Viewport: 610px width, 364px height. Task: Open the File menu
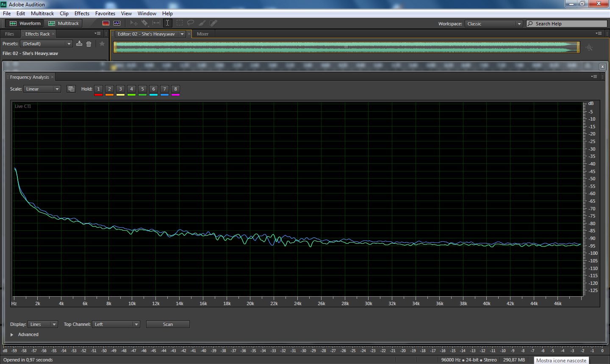pos(7,13)
